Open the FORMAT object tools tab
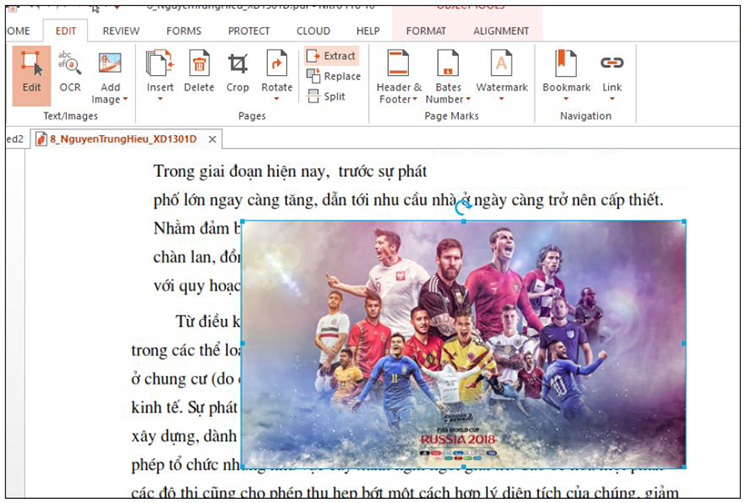 coord(426,31)
